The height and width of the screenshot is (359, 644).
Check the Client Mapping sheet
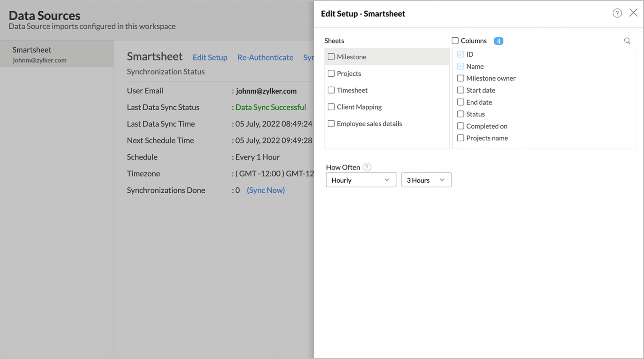[x=331, y=107]
